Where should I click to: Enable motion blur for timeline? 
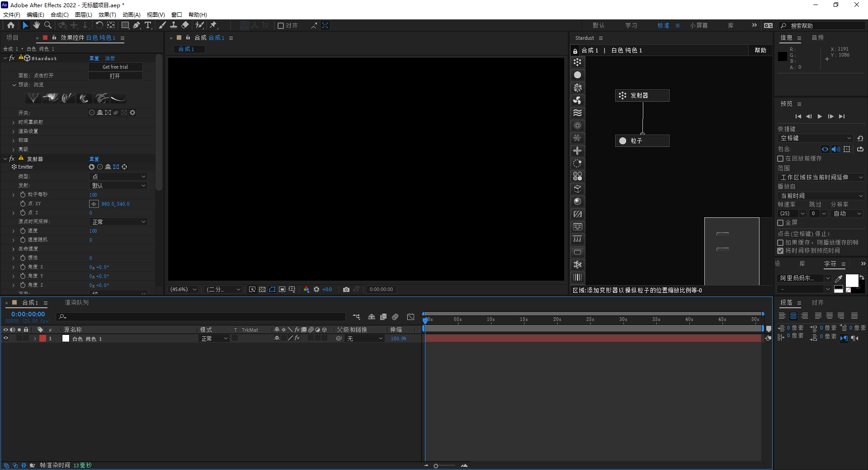(395, 317)
